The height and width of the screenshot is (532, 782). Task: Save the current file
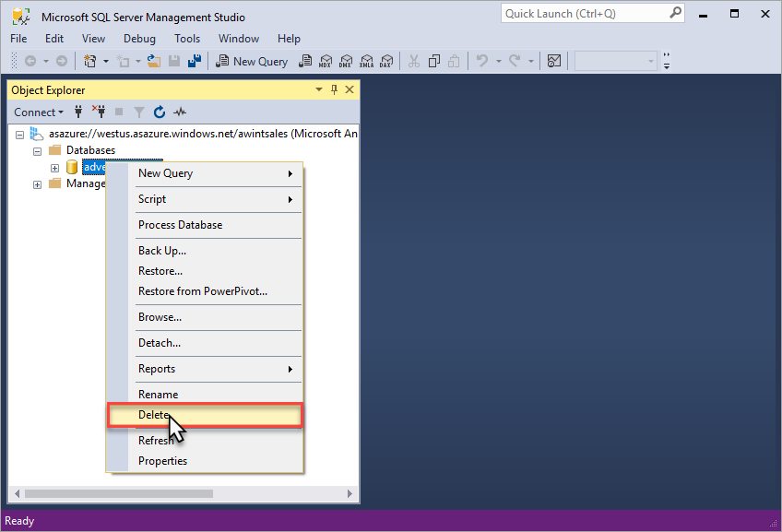pyautogui.click(x=174, y=61)
